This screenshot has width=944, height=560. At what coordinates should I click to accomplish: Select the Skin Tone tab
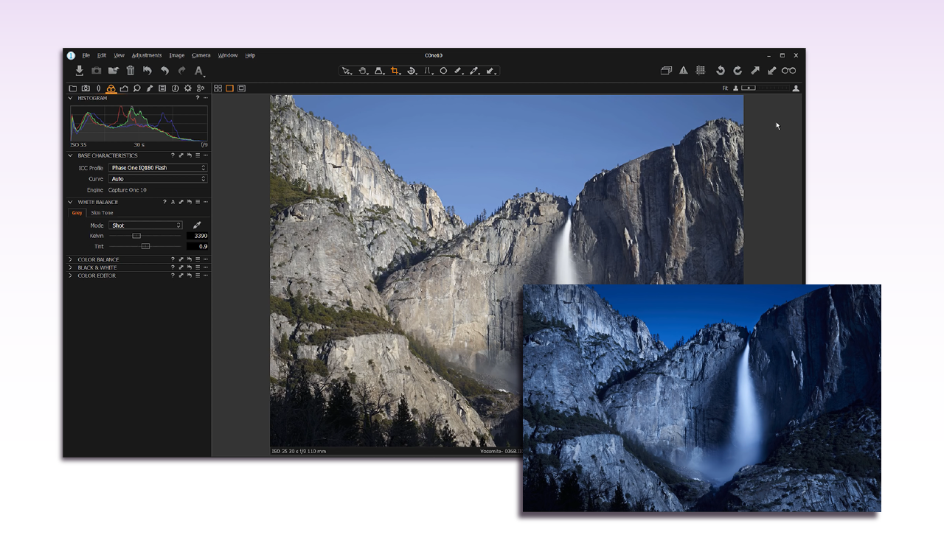click(x=102, y=213)
